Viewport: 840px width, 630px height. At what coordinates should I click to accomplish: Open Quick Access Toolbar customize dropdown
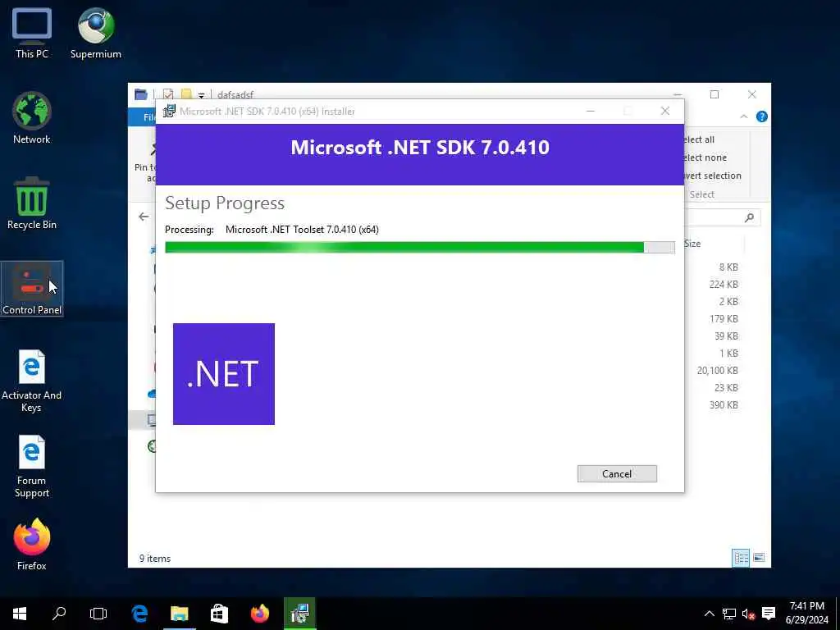202,95
